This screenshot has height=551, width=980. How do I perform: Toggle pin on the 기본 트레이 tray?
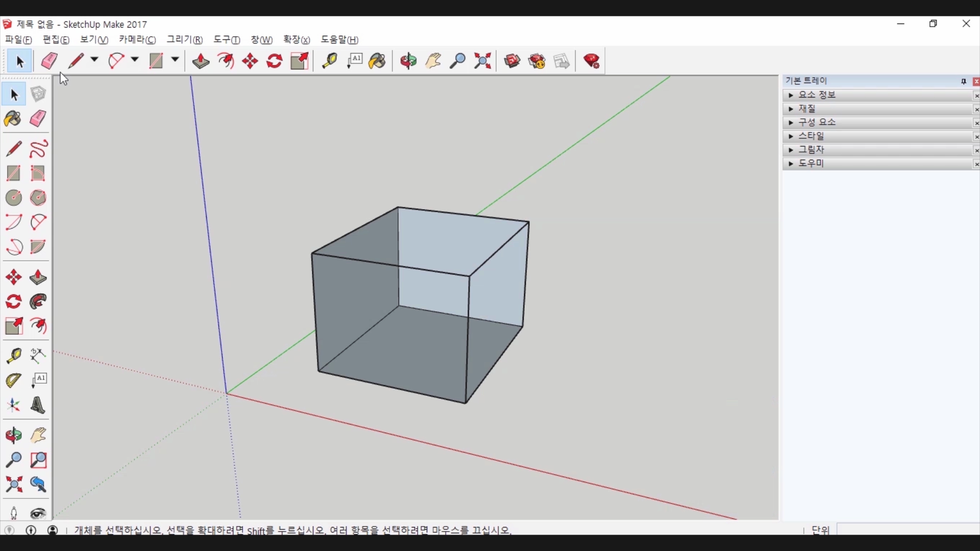963,82
